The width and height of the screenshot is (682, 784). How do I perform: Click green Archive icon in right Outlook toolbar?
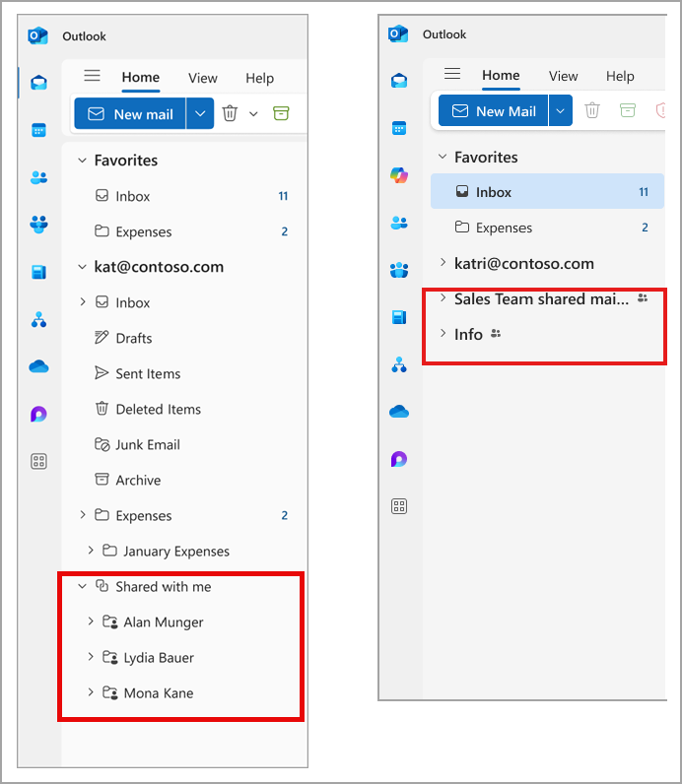click(628, 110)
